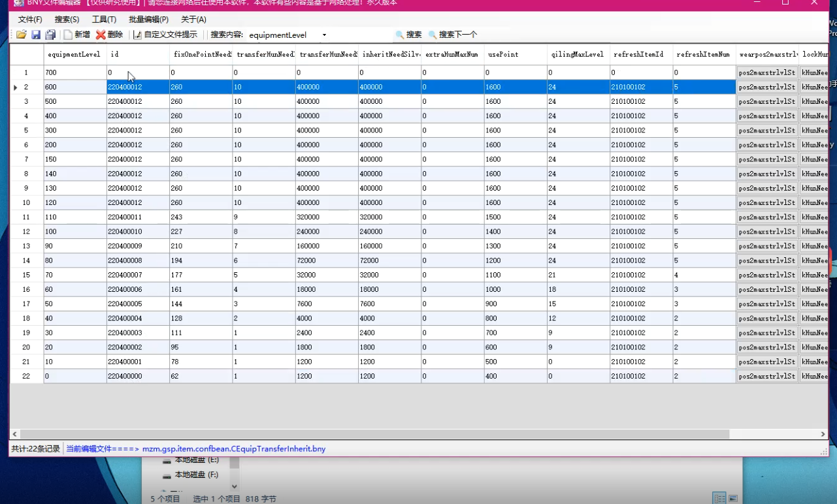
Task: Select the qilingMaxLevel column header
Action: tap(578, 54)
